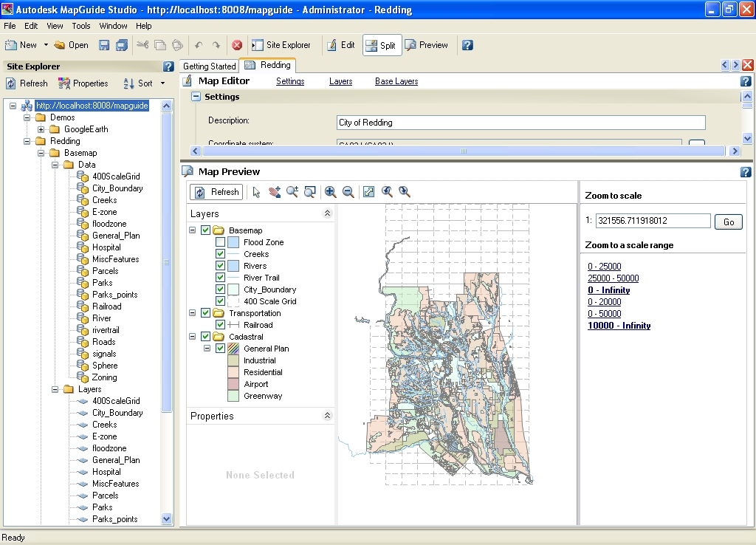This screenshot has height=545, width=756.
Task: Click the zoom scale input field
Action: coord(653,221)
